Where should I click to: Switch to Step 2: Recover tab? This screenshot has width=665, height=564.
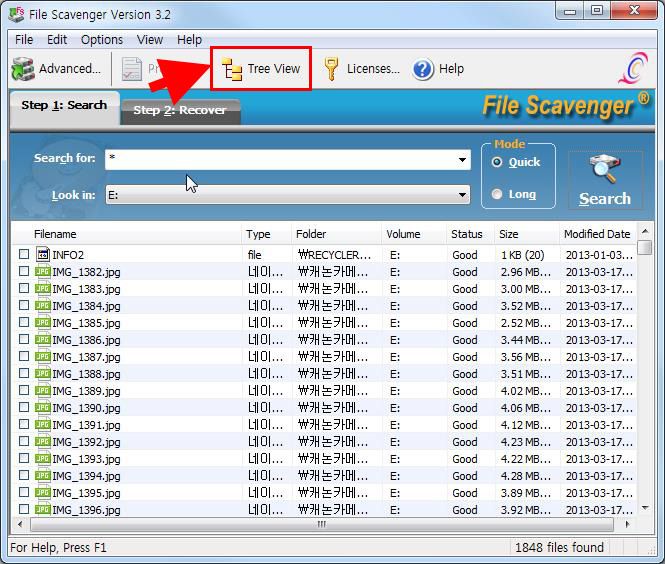[x=180, y=111]
